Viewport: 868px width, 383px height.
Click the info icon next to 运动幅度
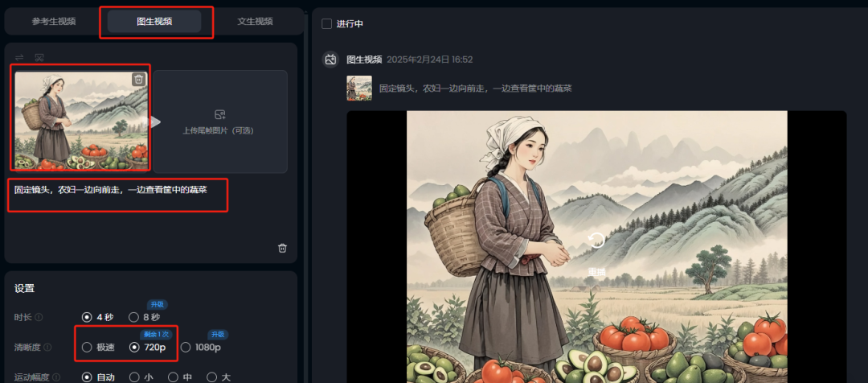[x=56, y=377]
